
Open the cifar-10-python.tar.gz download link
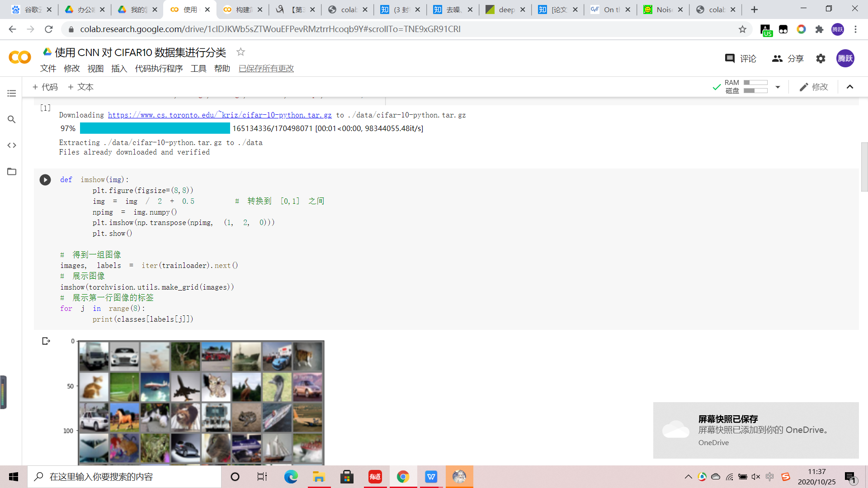(x=220, y=115)
